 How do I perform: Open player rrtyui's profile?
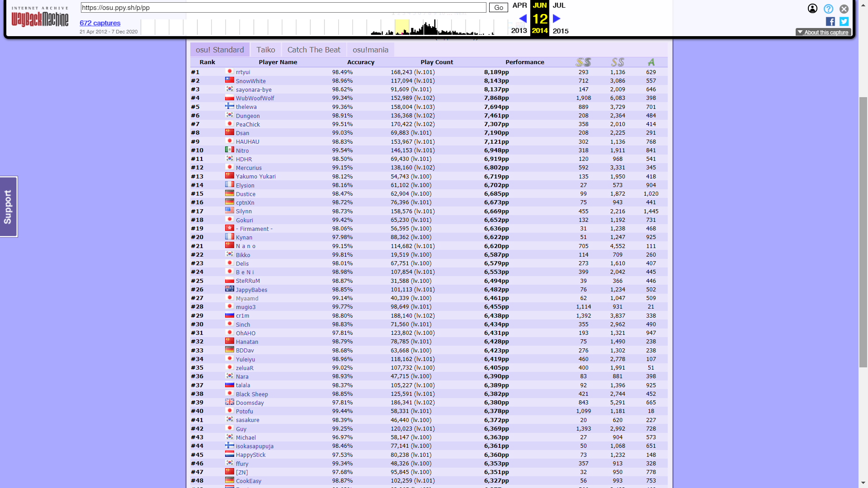point(243,72)
